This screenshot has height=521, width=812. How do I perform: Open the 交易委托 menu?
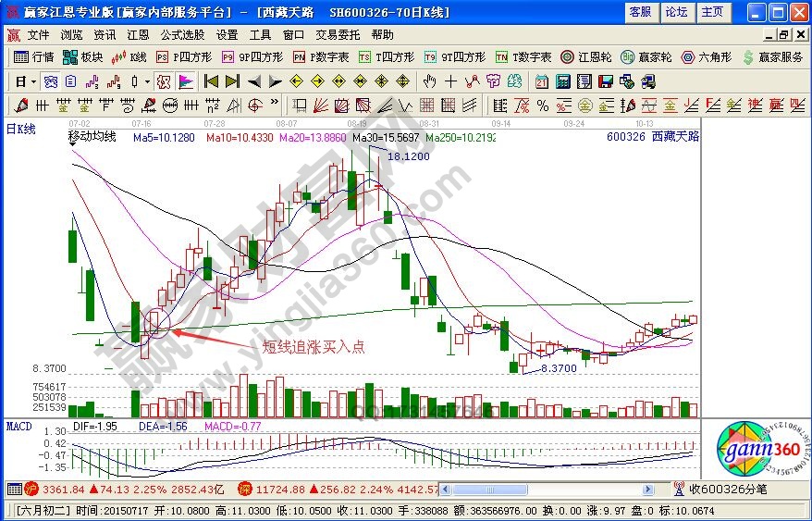point(338,35)
